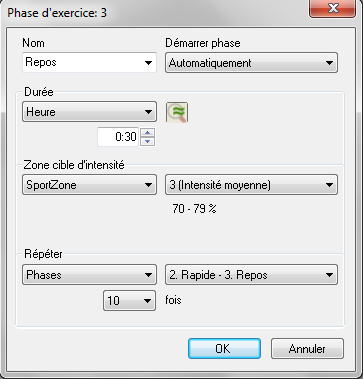Image resolution: width=363 pixels, height=379 pixels.
Task: Expand the Démarrer phase Automatiquement dropdown
Action: pyautogui.click(x=251, y=63)
